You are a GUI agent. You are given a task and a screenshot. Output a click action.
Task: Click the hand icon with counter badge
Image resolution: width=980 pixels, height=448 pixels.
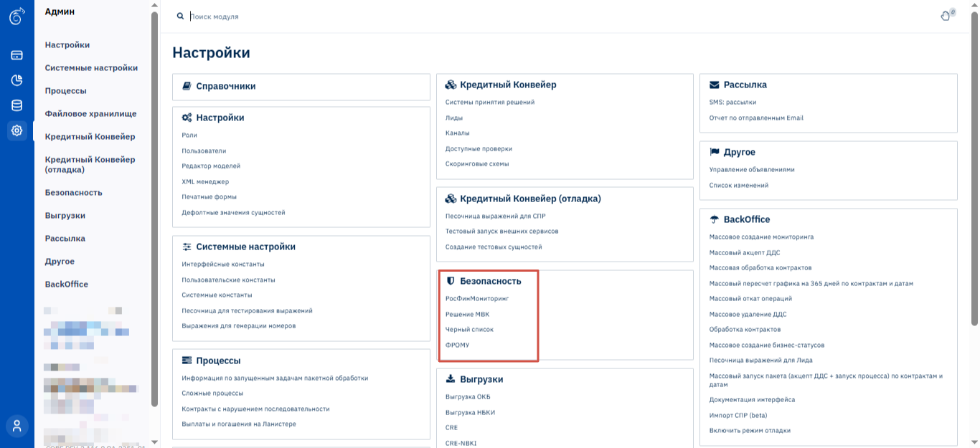[946, 16]
